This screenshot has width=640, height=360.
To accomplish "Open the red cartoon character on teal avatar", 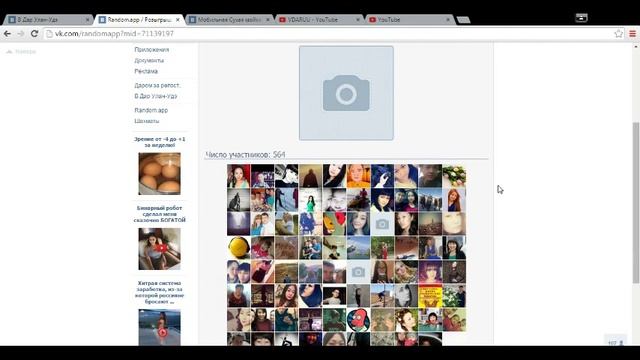I will click(358, 320).
